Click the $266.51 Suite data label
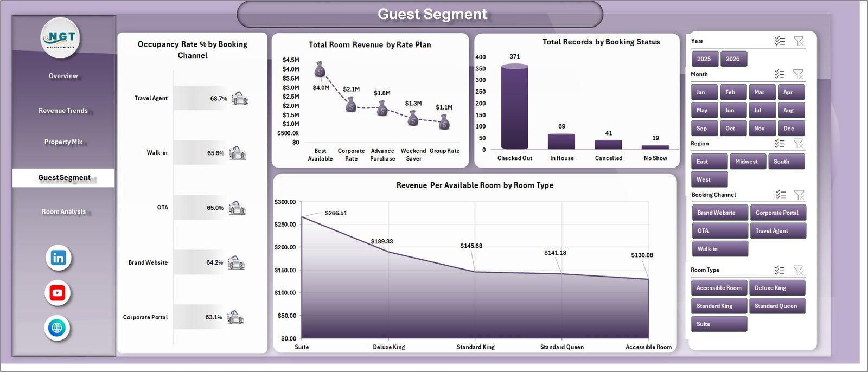Viewport: 868px width, 372px height. pyautogui.click(x=336, y=213)
